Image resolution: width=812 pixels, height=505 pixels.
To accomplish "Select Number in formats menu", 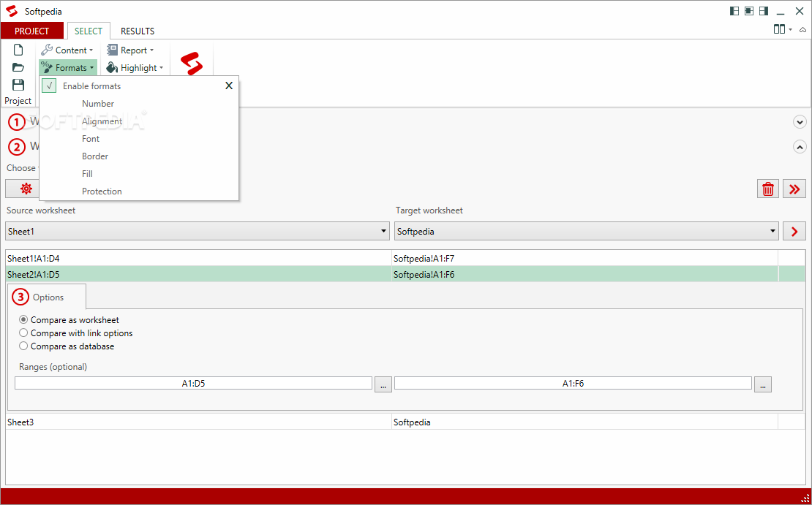I will tap(98, 104).
